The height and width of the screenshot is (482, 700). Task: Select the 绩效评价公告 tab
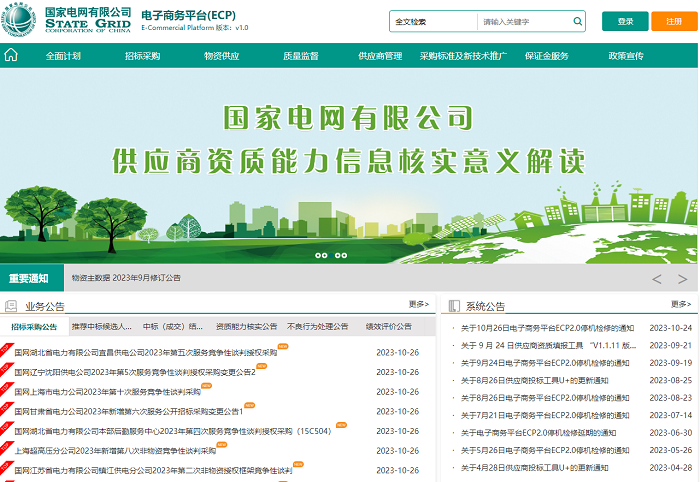tap(388, 327)
